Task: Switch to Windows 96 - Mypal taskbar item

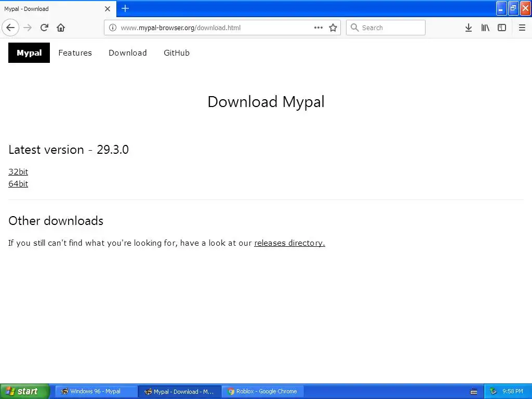Action: pos(96,391)
